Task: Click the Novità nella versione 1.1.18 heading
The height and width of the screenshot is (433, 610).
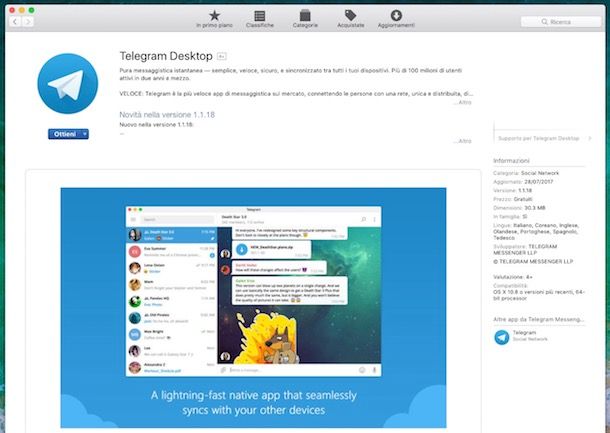Action: click(167, 115)
